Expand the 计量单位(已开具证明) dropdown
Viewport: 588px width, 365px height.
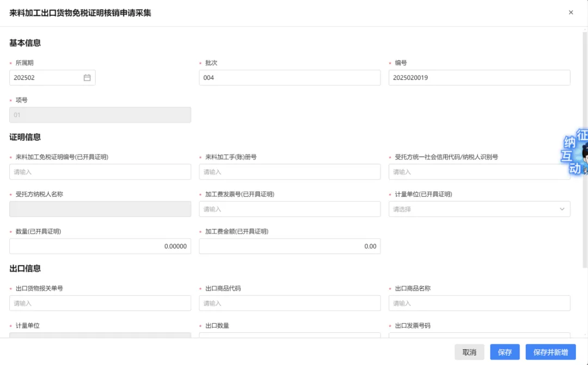[x=479, y=209]
